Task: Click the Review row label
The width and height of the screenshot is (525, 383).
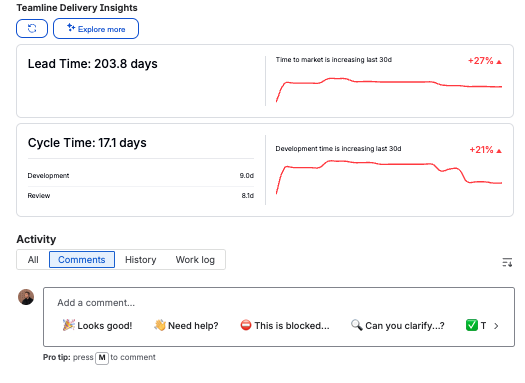Action: (39, 196)
